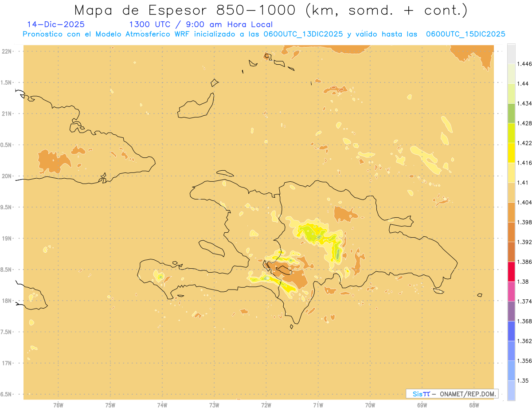Select the gray swatch above the 1.446 label
The image size is (532, 411).
tap(511, 53)
